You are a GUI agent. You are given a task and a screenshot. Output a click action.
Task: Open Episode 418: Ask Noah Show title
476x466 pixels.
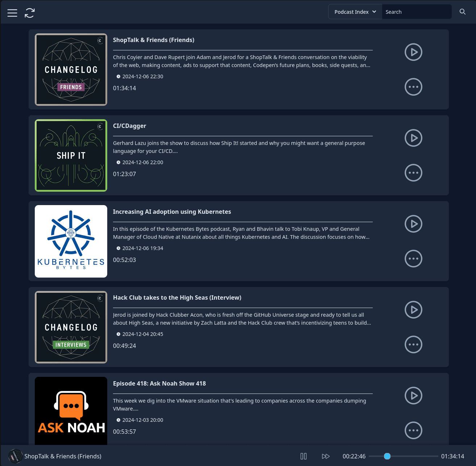pos(159,383)
